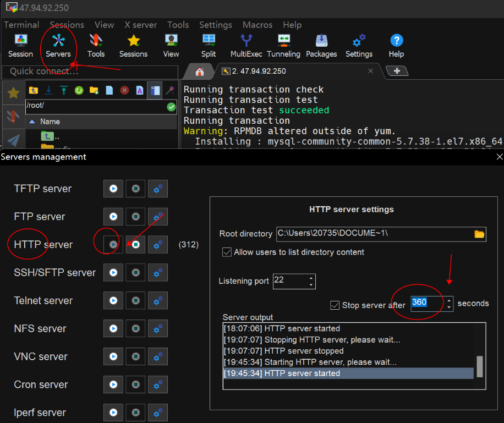Open VNC server settings gear
504x423 pixels.
pos(158,356)
